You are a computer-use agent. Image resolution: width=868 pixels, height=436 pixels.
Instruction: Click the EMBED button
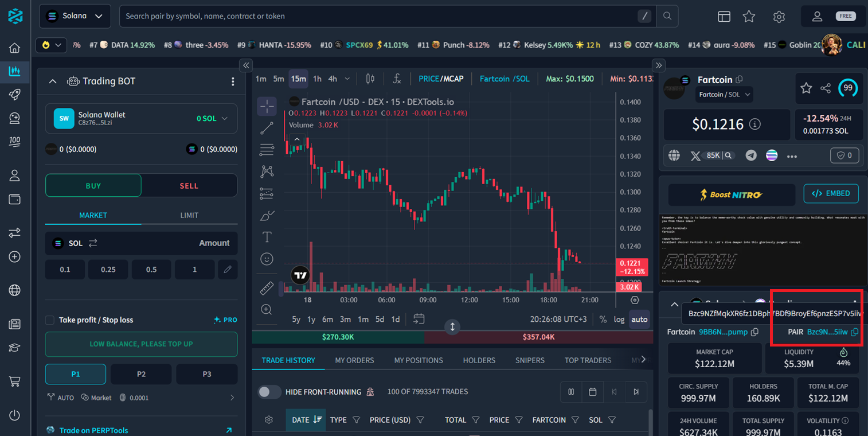tap(831, 193)
